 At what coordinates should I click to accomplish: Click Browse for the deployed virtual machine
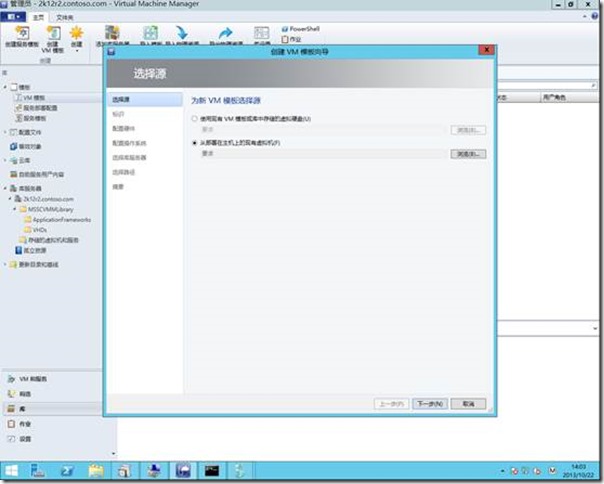[x=468, y=154]
